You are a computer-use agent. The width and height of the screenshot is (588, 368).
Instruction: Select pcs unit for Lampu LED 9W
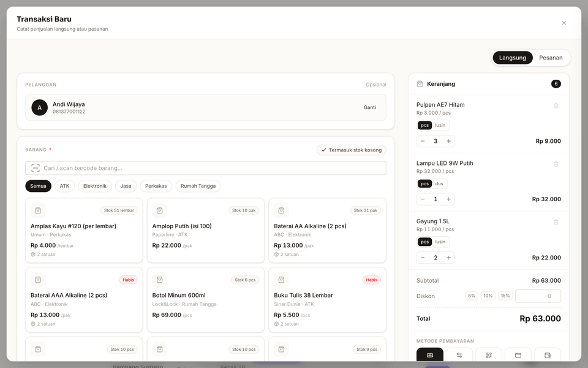[x=424, y=183]
